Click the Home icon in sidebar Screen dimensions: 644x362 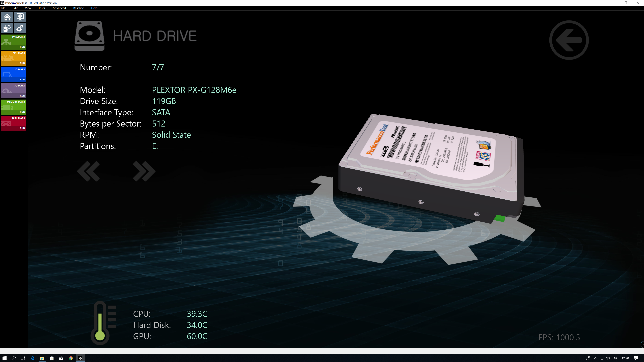click(x=7, y=17)
